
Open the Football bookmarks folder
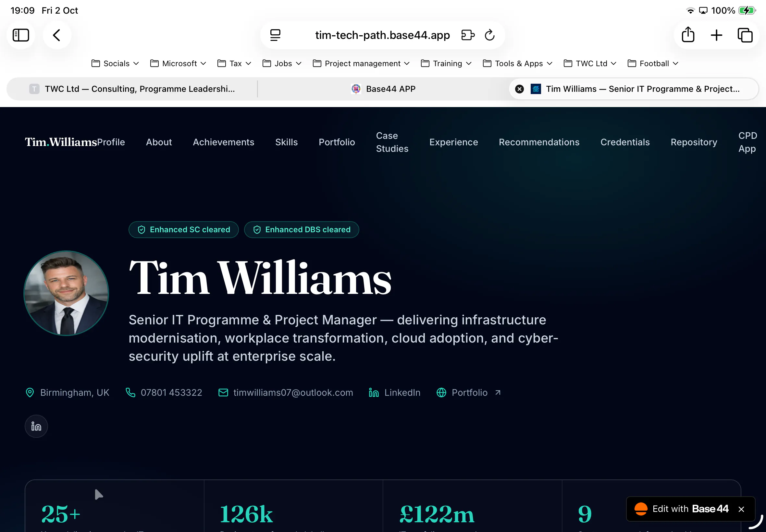tap(653, 63)
